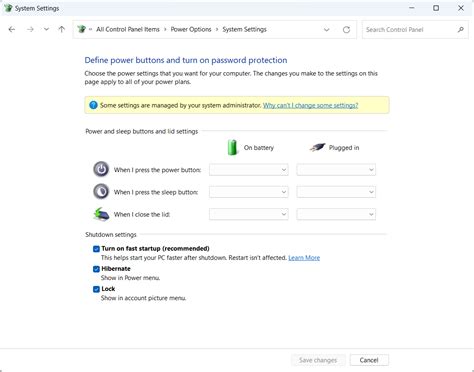Screen dimensions: 474x372
Task: Click the System Settings title bar icon
Action: coord(8,8)
